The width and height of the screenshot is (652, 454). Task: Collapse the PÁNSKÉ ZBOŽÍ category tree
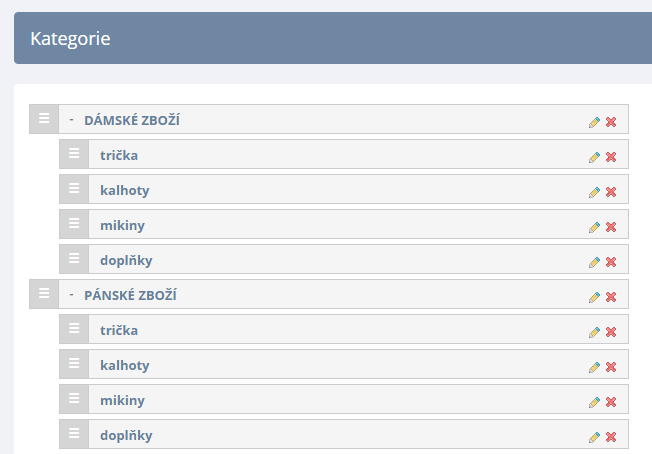pyautogui.click(x=72, y=295)
